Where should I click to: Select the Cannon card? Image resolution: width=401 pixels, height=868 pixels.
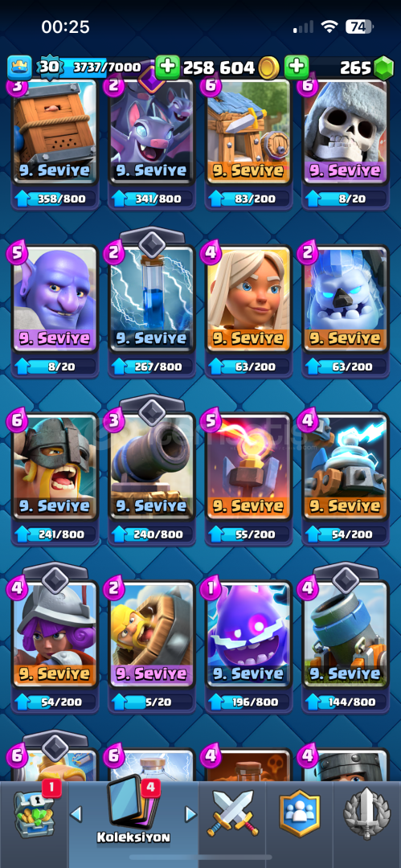click(x=151, y=467)
